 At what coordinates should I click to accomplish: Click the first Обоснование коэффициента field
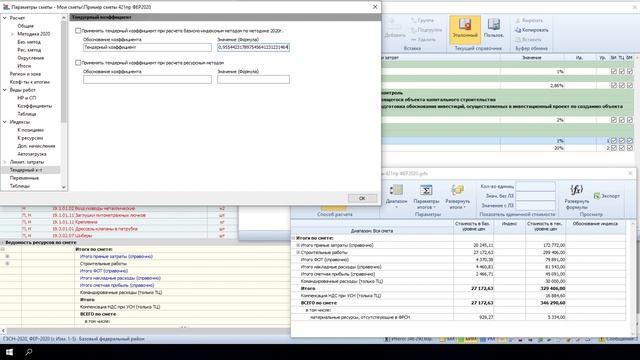pyautogui.click(x=147, y=47)
